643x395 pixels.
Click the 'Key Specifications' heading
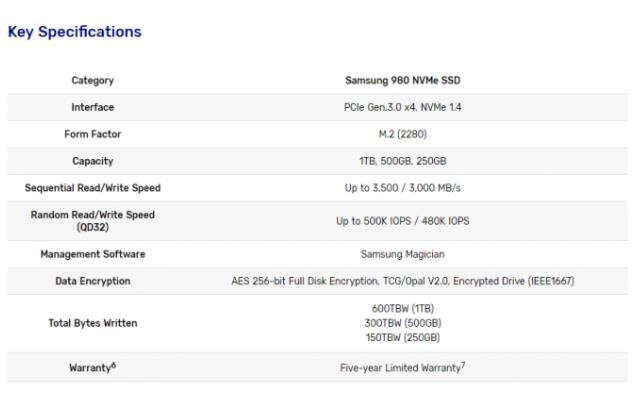75,32
